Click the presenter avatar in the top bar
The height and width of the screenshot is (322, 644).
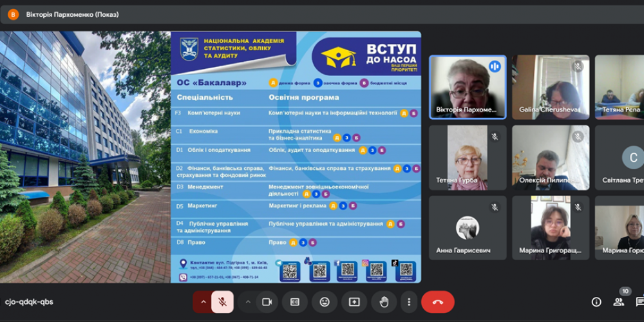[x=14, y=14]
